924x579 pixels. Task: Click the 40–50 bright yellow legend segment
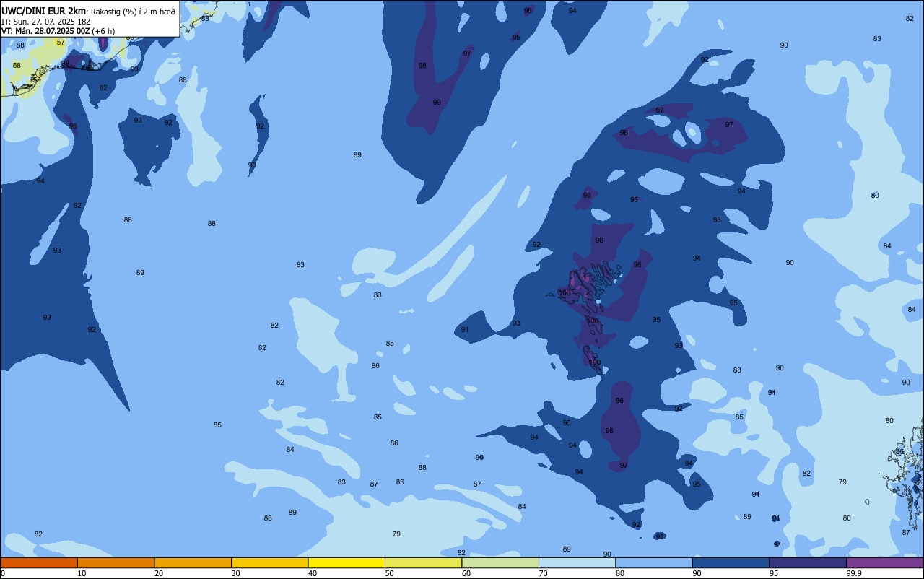pyautogui.click(x=346, y=562)
